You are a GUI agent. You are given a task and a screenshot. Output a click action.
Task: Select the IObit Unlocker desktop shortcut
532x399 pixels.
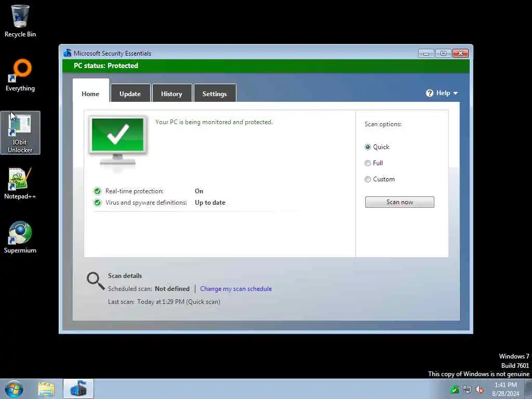pyautogui.click(x=20, y=132)
